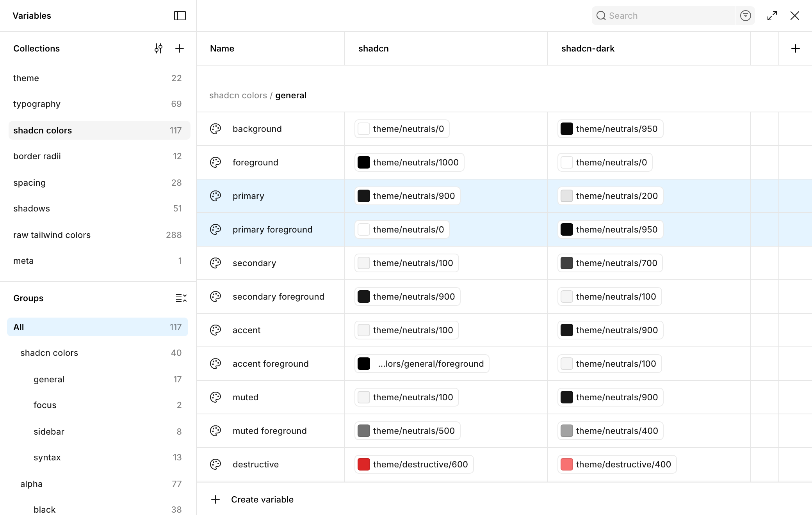
Task: Open the raw tailwind colors collection
Action: tap(99, 235)
